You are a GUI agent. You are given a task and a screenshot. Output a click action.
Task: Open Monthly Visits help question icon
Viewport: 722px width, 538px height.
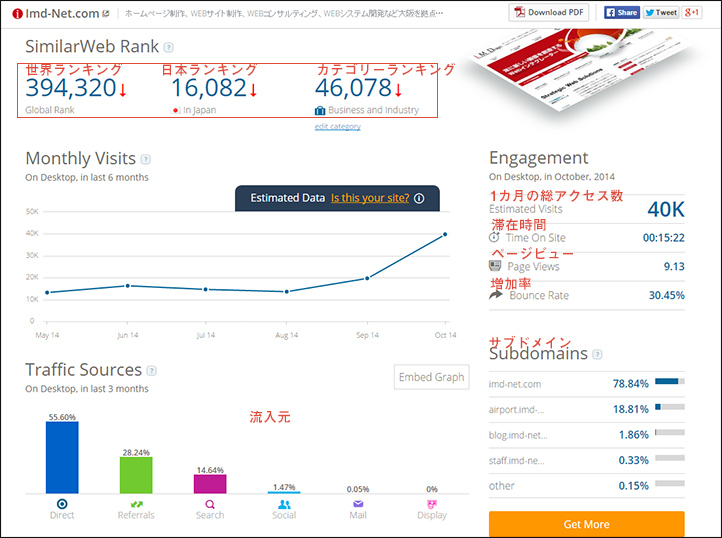click(146, 159)
